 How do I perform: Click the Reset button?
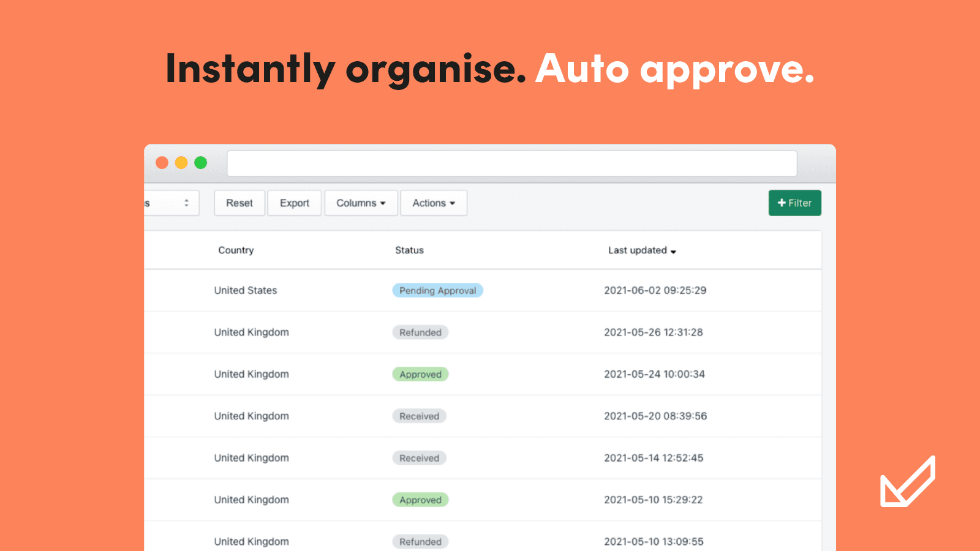239,203
